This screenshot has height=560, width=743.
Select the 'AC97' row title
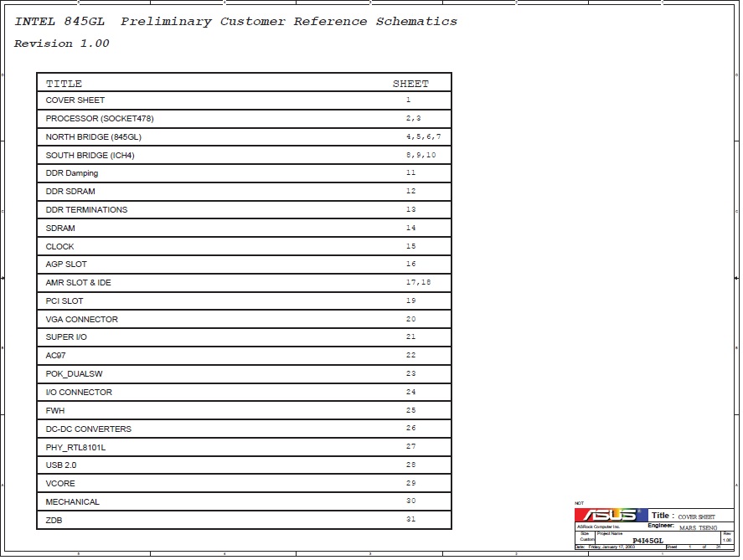point(55,356)
